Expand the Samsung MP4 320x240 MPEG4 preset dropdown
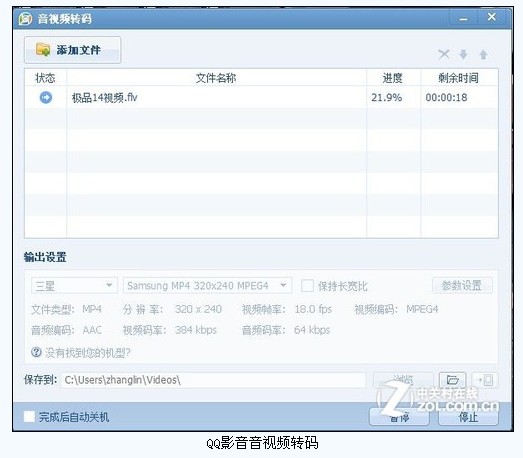This screenshot has width=523, height=458. pyautogui.click(x=207, y=286)
